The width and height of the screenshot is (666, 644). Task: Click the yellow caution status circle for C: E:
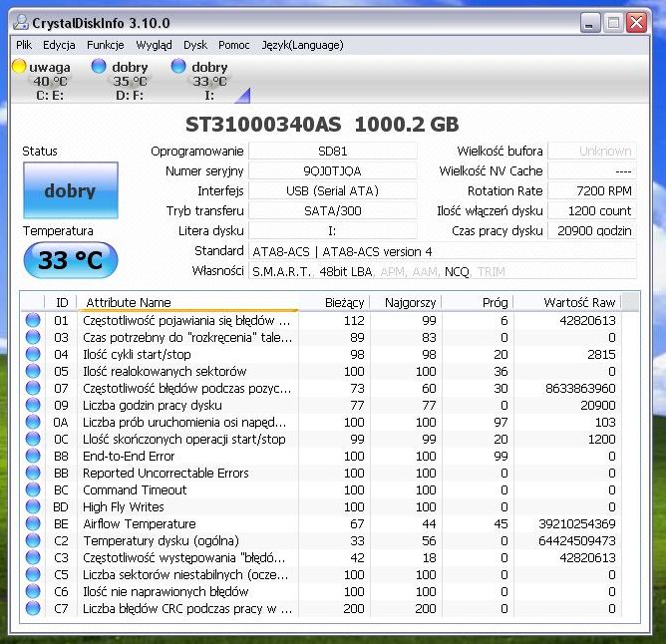pos(19,66)
